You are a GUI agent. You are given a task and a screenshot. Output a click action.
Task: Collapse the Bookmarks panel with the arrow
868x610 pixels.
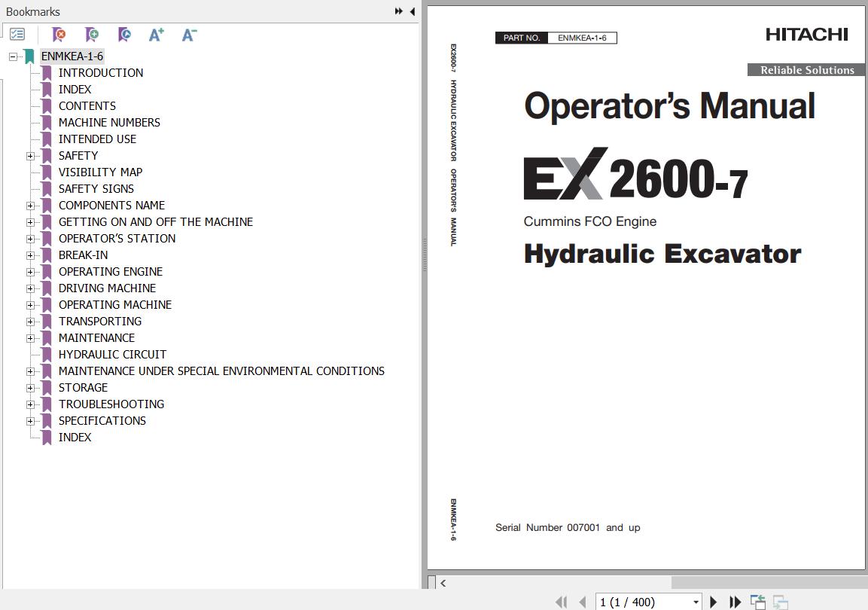[x=412, y=11]
